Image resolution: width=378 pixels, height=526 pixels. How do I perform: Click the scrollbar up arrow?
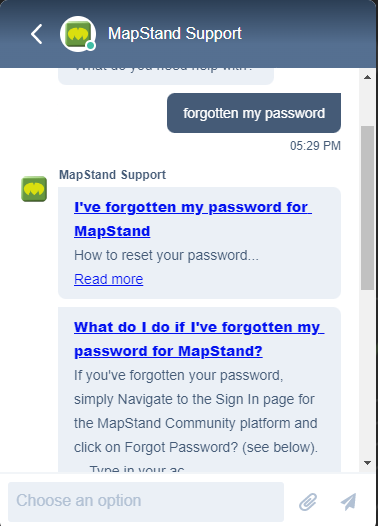pos(367,77)
